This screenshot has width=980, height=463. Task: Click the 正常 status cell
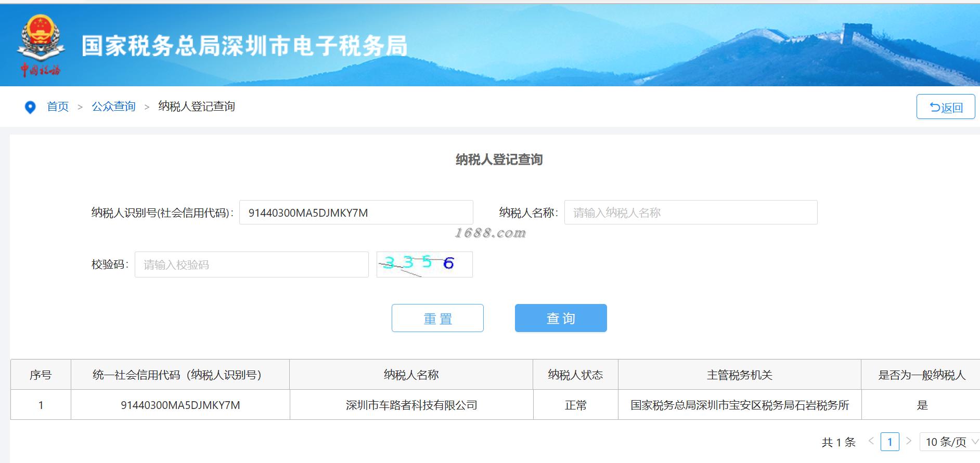(x=575, y=405)
